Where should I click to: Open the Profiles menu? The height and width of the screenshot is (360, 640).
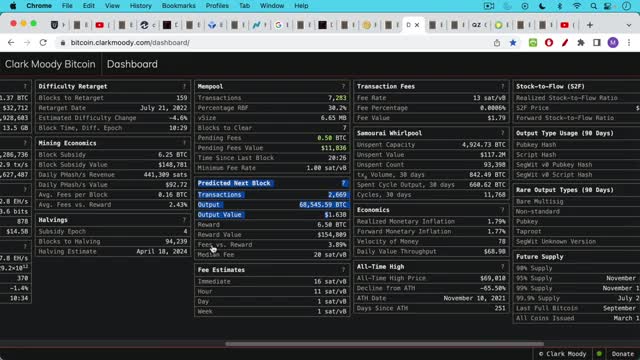pos(217,6)
